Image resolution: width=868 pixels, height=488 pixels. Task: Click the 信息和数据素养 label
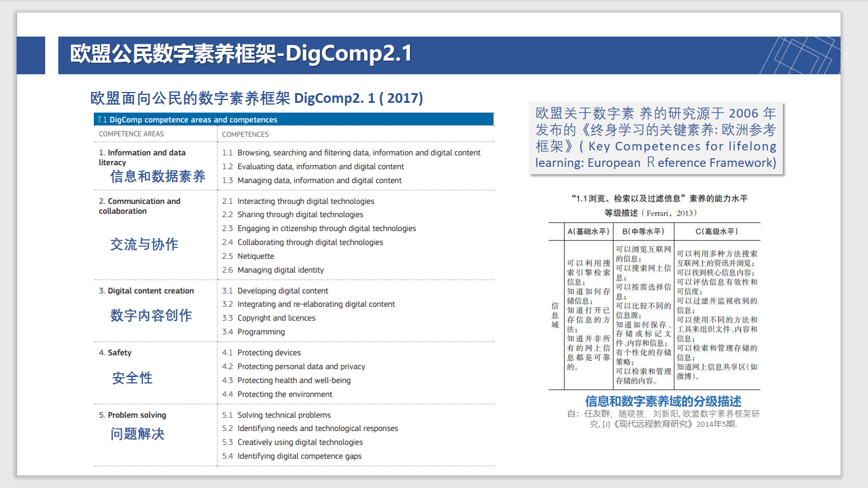pos(157,177)
